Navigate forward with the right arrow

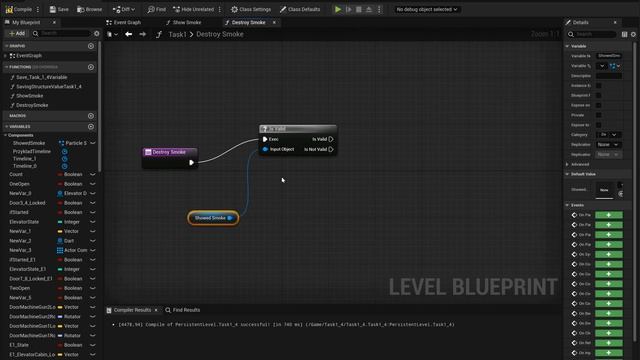tap(142, 34)
